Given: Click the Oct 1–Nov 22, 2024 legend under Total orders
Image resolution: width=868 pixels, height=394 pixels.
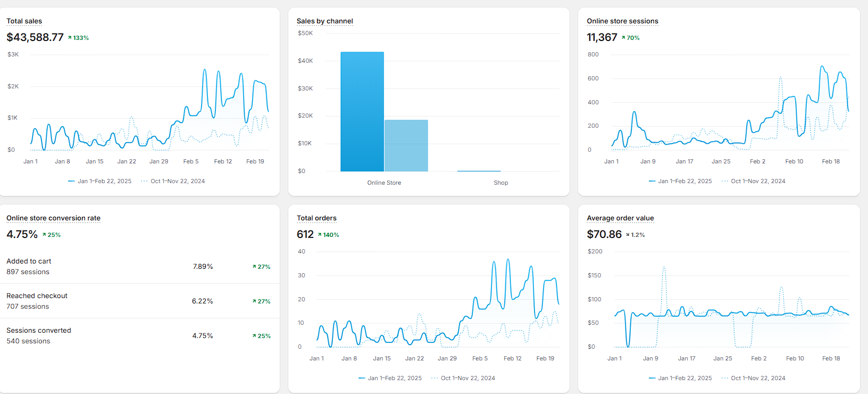Looking at the screenshot, I should coord(463,378).
